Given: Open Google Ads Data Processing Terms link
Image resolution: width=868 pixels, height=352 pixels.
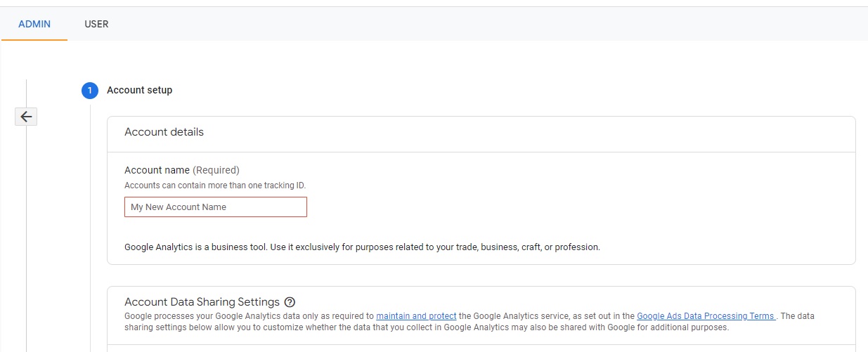Looking at the screenshot, I should (706, 316).
